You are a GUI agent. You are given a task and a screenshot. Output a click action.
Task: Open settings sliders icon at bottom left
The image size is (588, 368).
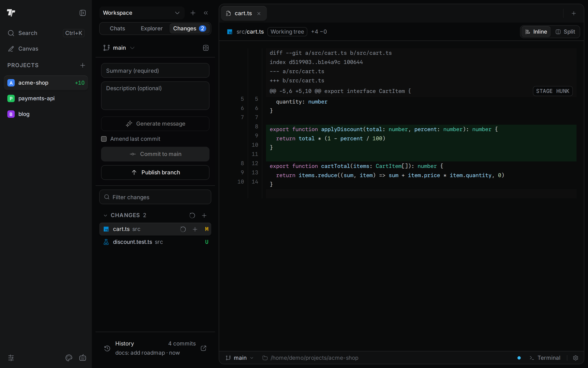tap(11, 358)
